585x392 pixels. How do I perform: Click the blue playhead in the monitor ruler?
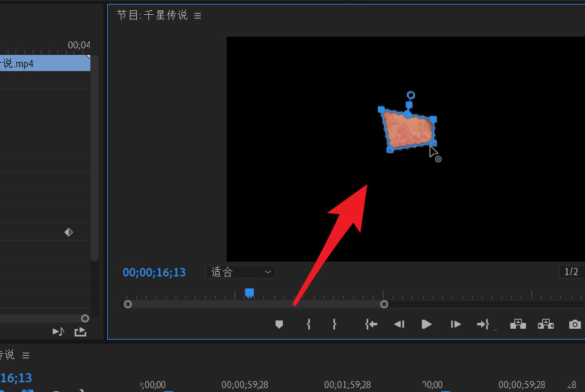coord(249,293)
